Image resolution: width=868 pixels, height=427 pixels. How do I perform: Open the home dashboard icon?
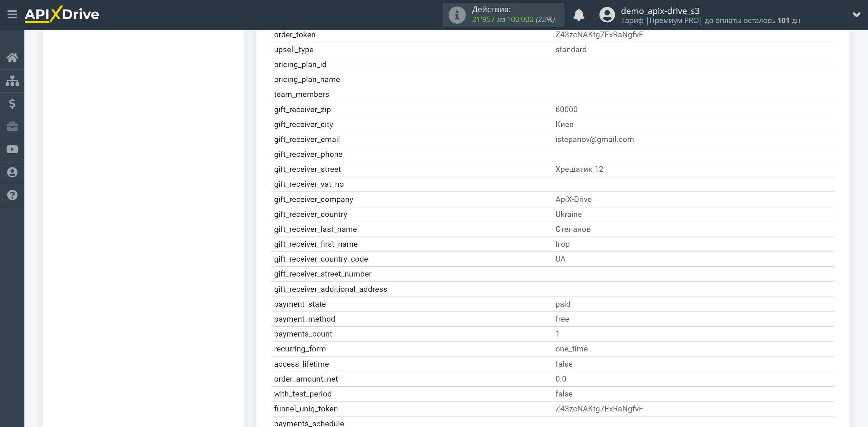(x=12, y=58)
